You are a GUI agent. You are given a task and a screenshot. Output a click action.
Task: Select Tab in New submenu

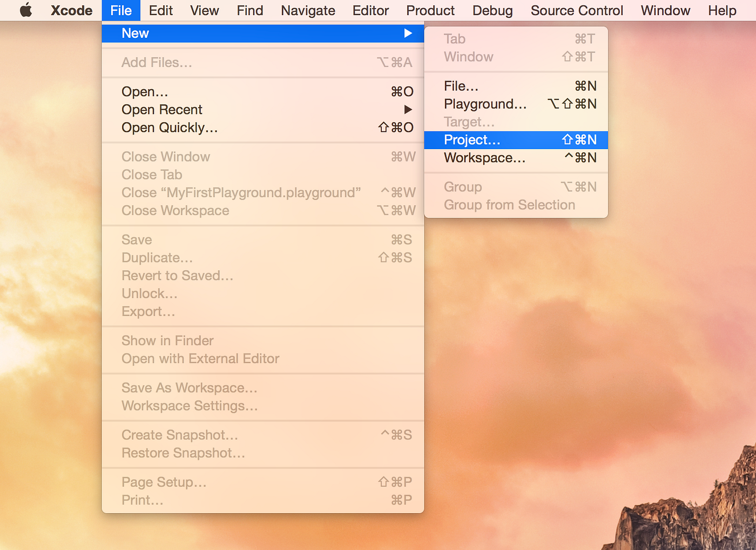tap(516, 39)
